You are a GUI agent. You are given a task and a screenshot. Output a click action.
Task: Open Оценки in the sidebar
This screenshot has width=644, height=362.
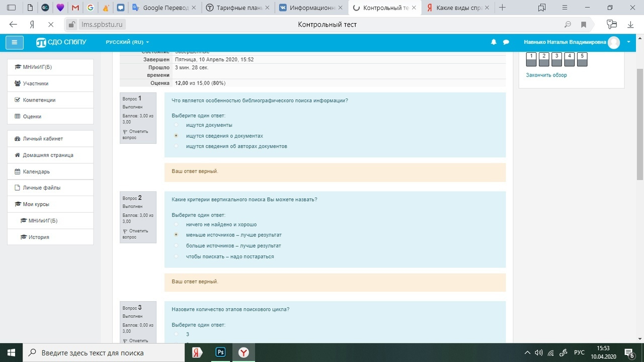click(x=50, y=116)
